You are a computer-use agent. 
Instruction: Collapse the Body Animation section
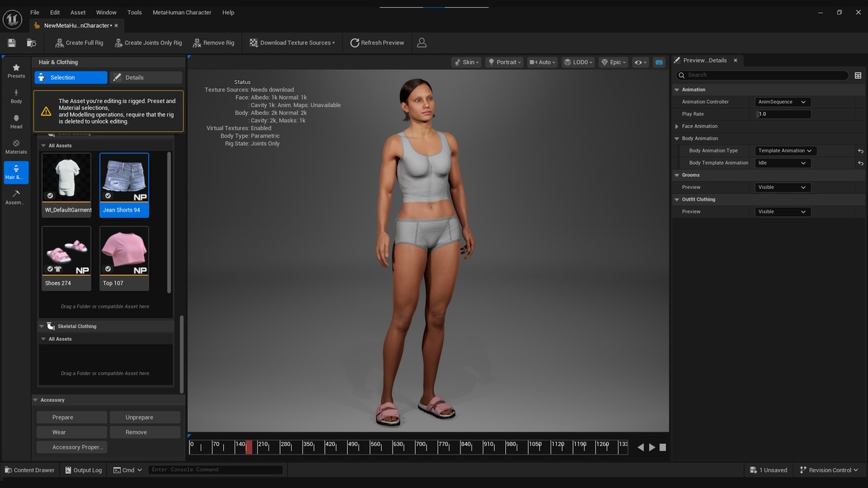tap(677, 138)
